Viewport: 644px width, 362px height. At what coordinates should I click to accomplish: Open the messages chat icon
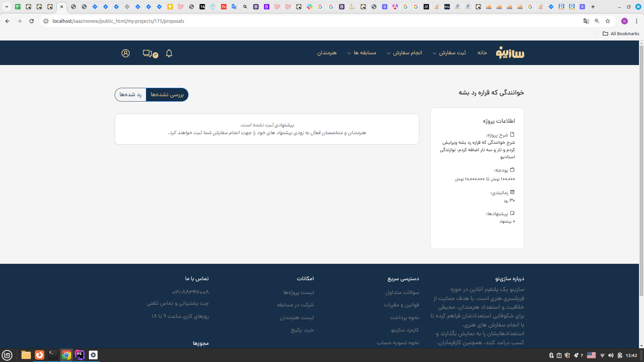tap(148, 53)
